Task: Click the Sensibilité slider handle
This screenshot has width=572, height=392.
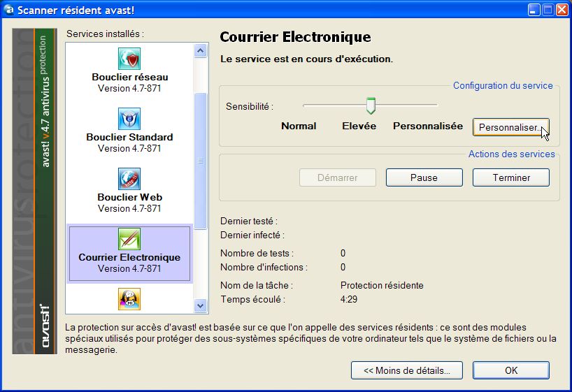Action: tap(371, 106)
